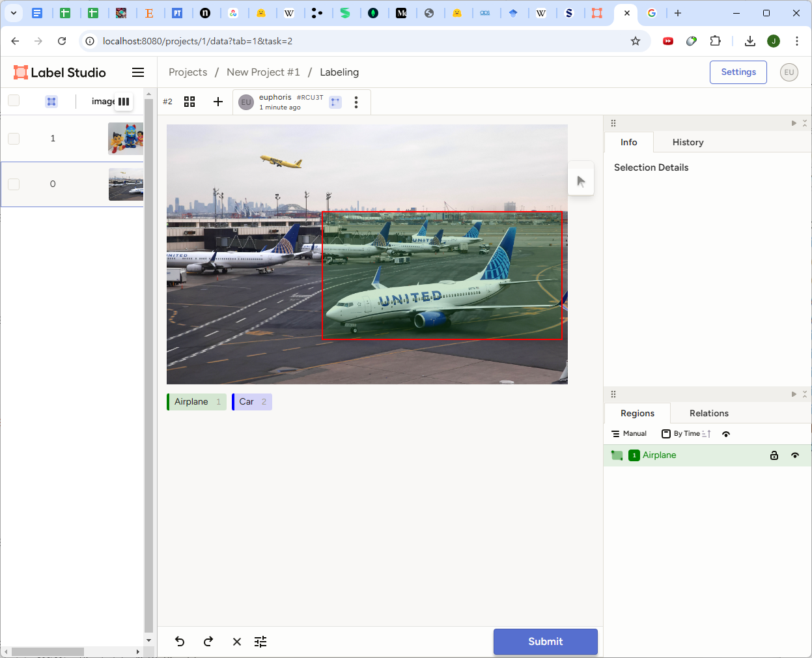Viewport: 812px width, 658px height.
Task: Go back in browser history
Action: point(15,41)
